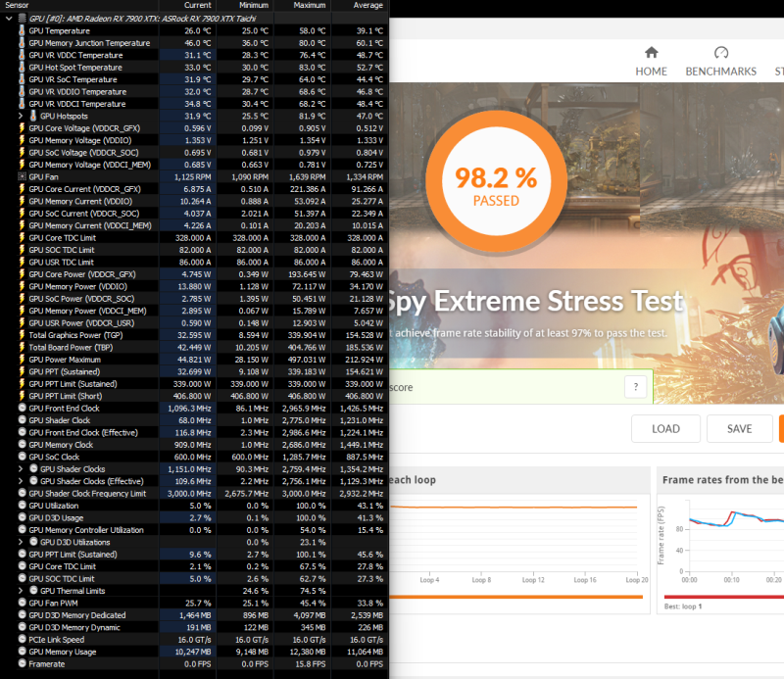Viewport: 784px width, 679px height.
Task: Click thermometer icon of GPU Temperature
Action: 22,30
